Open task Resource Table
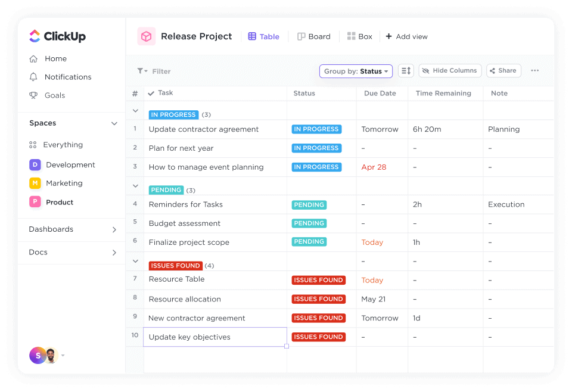 click(176, 279)
